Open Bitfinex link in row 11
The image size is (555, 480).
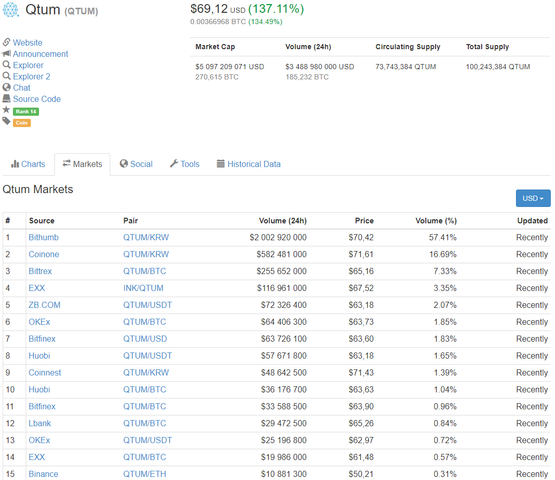click(42, 406)
